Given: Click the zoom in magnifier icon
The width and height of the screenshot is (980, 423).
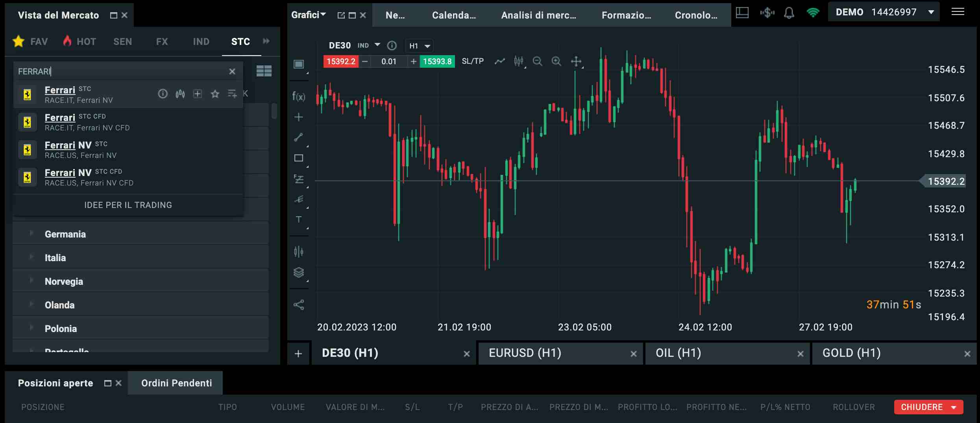Looking at the screenshot, I should (x=556, y=61).
